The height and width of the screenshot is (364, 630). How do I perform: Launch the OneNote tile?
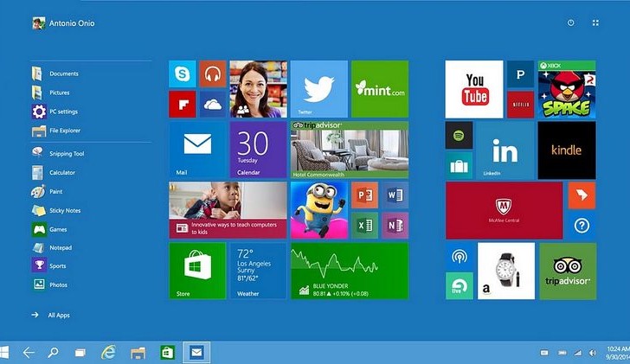coord(395,226)
